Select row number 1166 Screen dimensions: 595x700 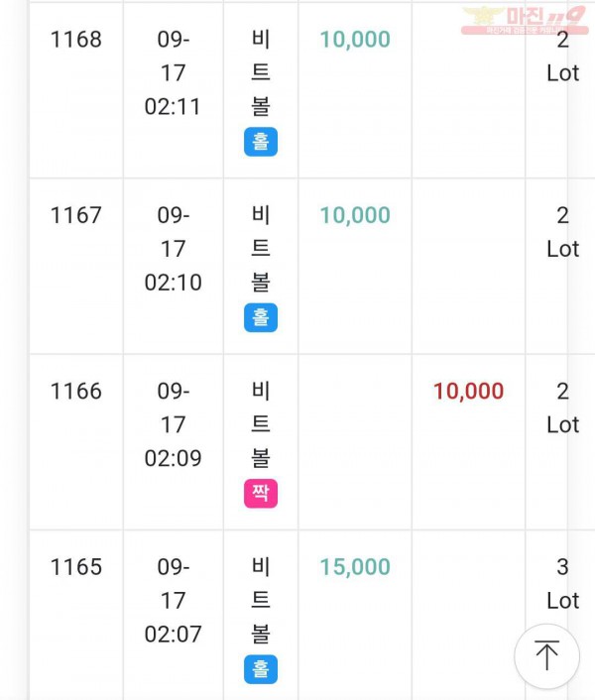(x=76, y=391)
